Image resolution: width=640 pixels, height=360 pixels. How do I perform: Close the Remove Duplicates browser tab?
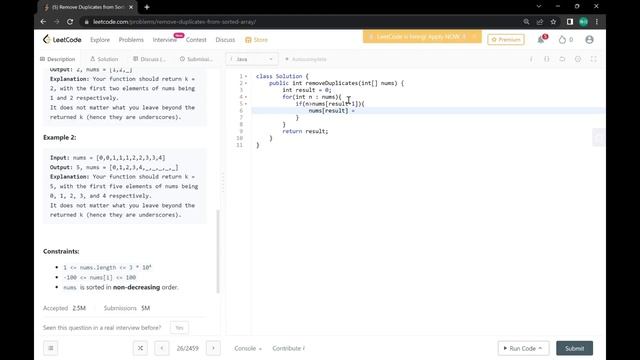(x=131, y=7)
